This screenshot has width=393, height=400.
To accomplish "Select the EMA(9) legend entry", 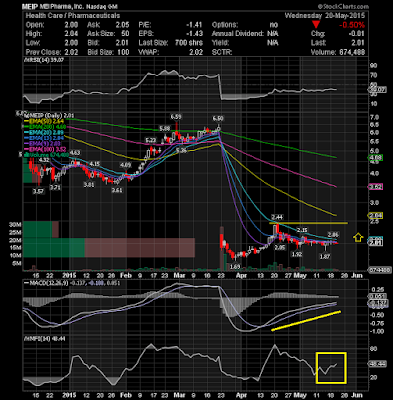I will coord(44,143).
